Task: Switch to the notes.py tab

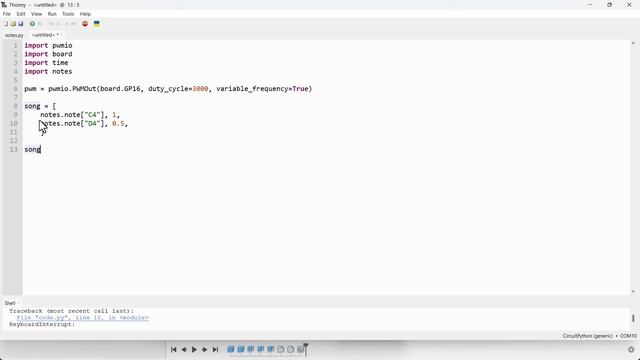Action: coord(14,36)
